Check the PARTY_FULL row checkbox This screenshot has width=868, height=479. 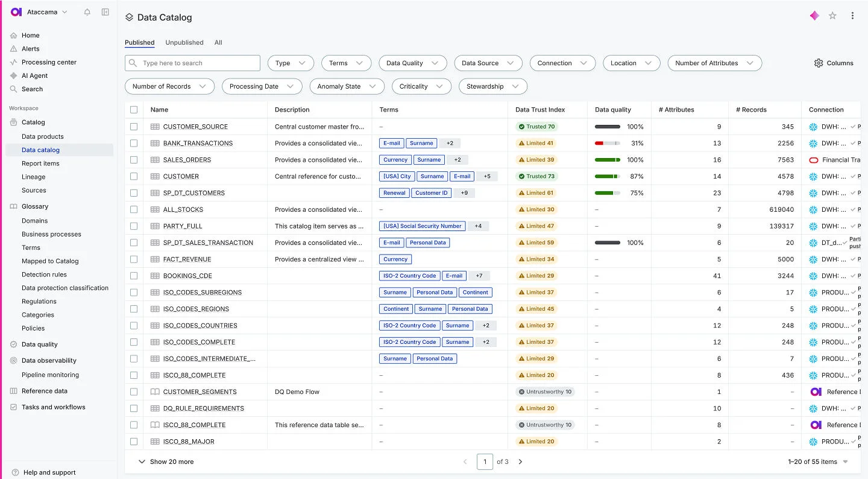click(x=134, y=226)
